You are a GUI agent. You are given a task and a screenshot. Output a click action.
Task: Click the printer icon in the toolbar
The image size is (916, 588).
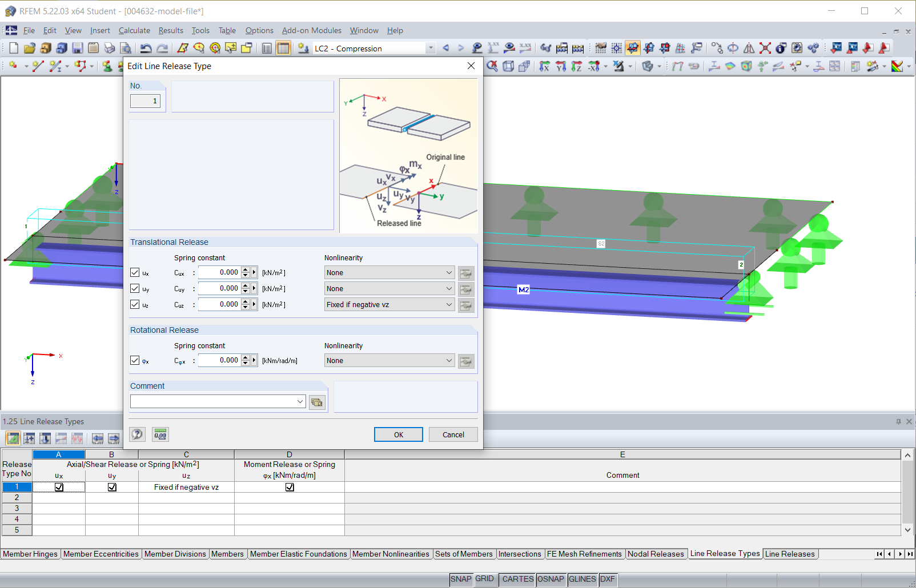click(110, 49)
